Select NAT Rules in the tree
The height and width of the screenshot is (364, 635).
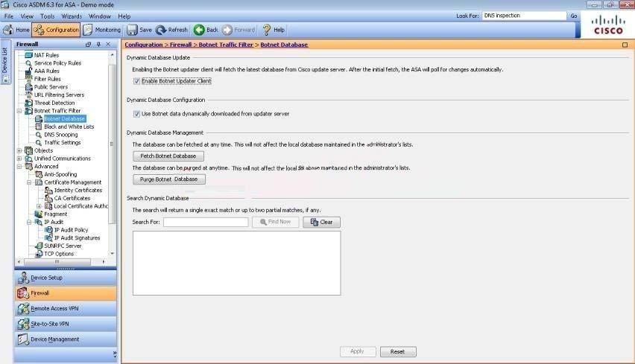pyautogui.click(x=46, y=55)
